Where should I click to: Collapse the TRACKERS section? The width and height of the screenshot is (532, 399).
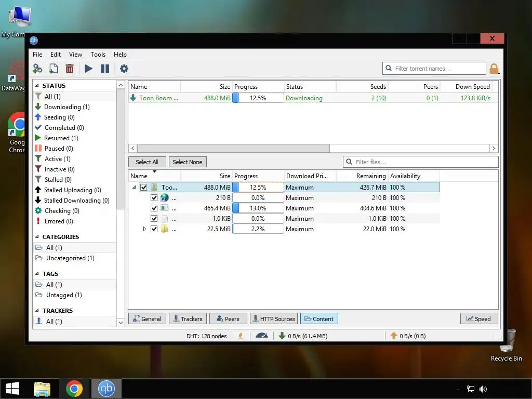pos(37,311)
